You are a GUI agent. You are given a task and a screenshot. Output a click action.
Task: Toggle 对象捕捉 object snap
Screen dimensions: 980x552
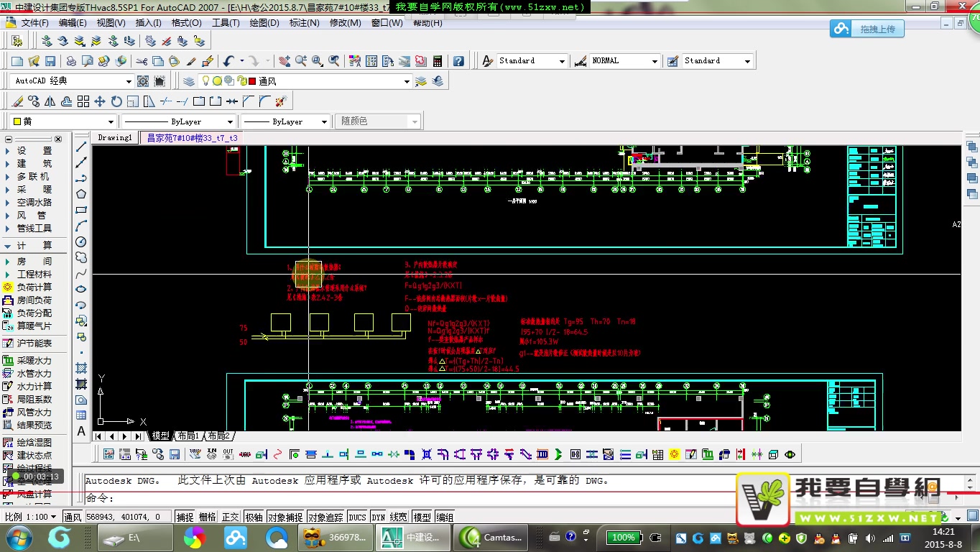(x=285, y=517)
